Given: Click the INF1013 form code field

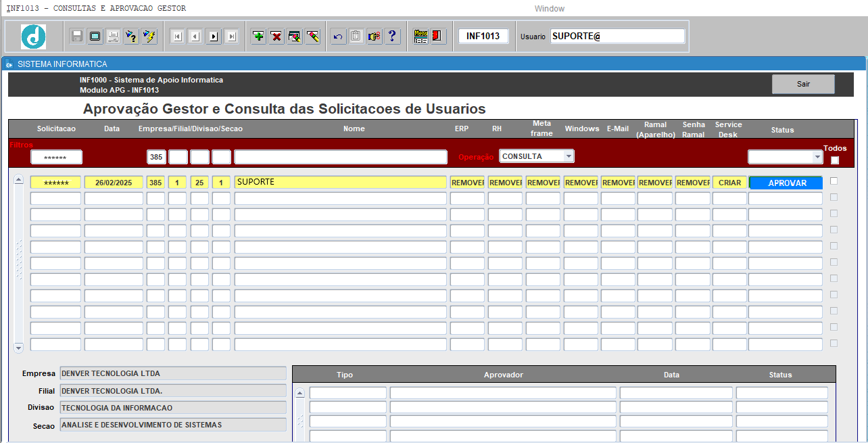Looking at the screenshot, I should click(483, 36).
